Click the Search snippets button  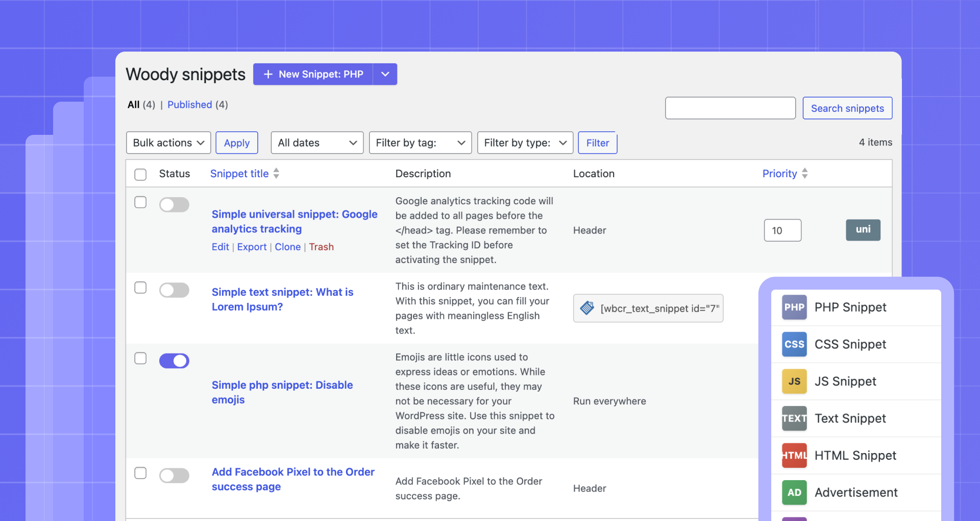click(847, 108)
